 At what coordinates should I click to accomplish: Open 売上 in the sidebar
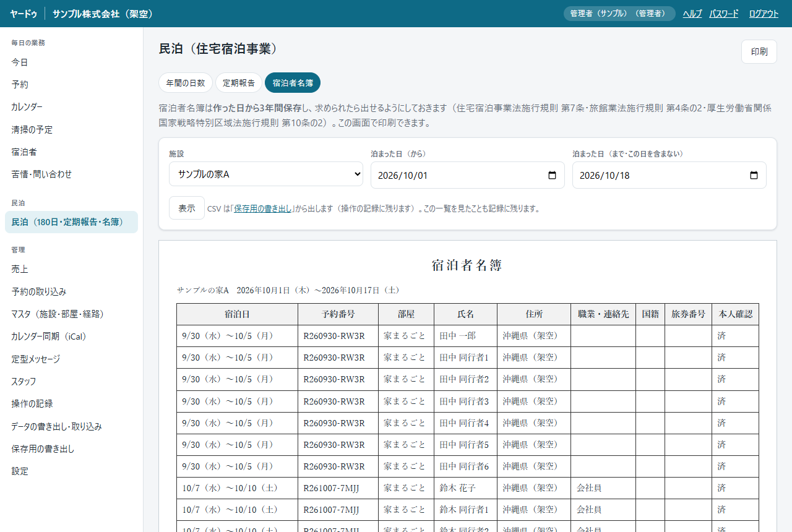71,269
